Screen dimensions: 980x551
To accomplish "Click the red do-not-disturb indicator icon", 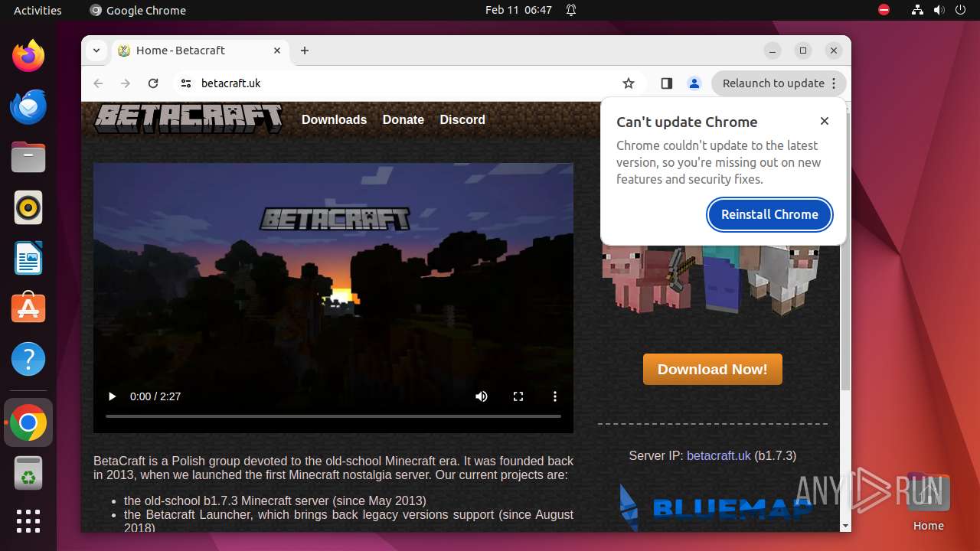I will click(884, 11).
